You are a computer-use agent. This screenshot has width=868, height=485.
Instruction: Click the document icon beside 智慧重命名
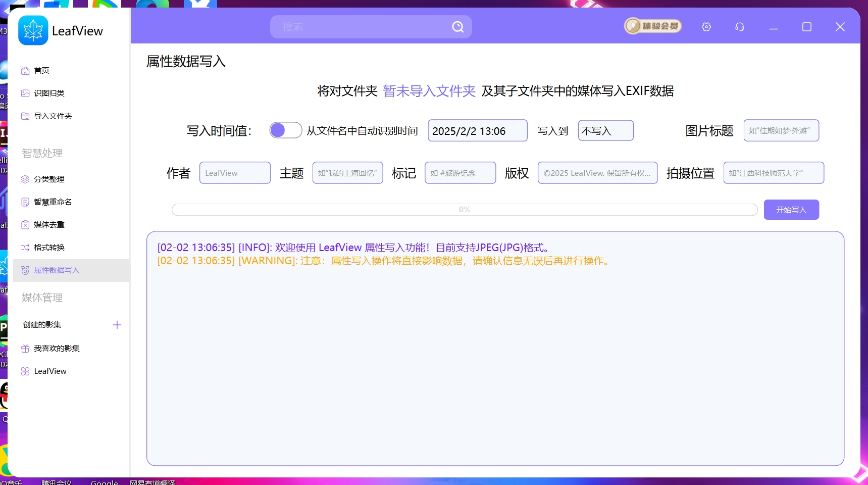click(x=25, y=202)
